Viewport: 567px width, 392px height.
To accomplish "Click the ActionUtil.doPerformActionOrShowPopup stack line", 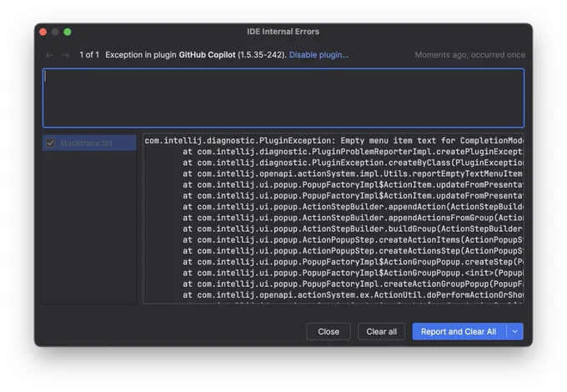I will [353, 295].
